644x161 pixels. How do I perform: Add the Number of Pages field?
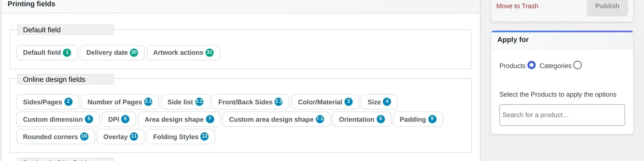click(x=120, y=102)
